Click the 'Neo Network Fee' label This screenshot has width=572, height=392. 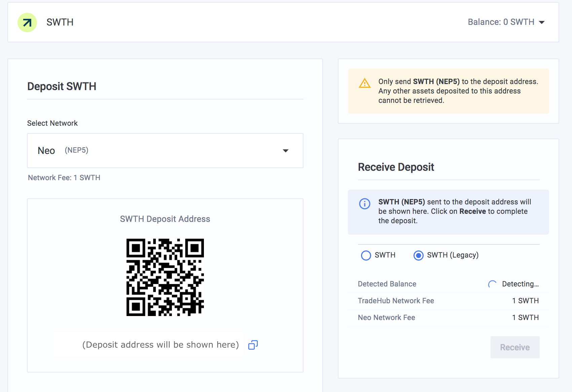tap(386, 317)
